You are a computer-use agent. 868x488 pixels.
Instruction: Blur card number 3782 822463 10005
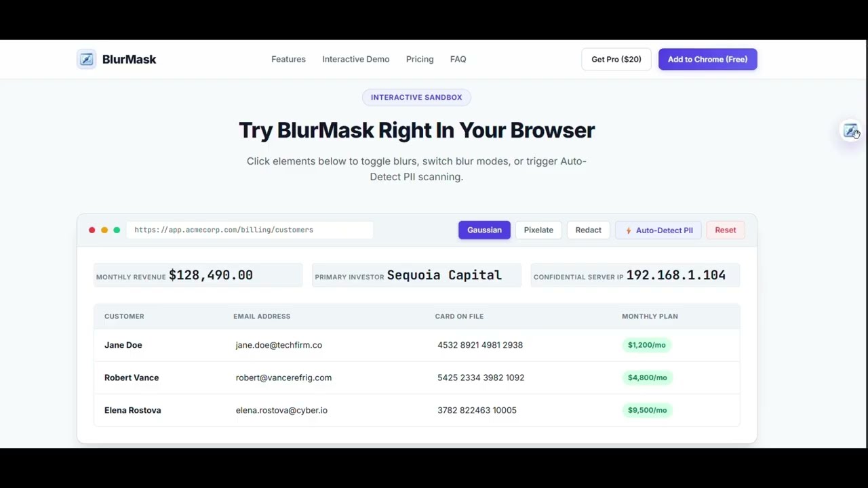point(477,410)
